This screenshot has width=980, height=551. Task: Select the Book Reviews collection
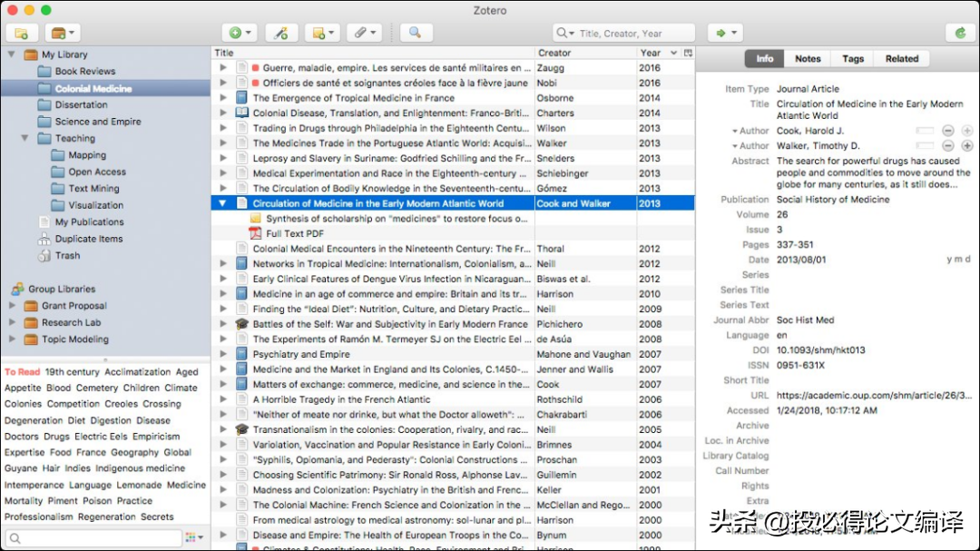click(85, 72)
